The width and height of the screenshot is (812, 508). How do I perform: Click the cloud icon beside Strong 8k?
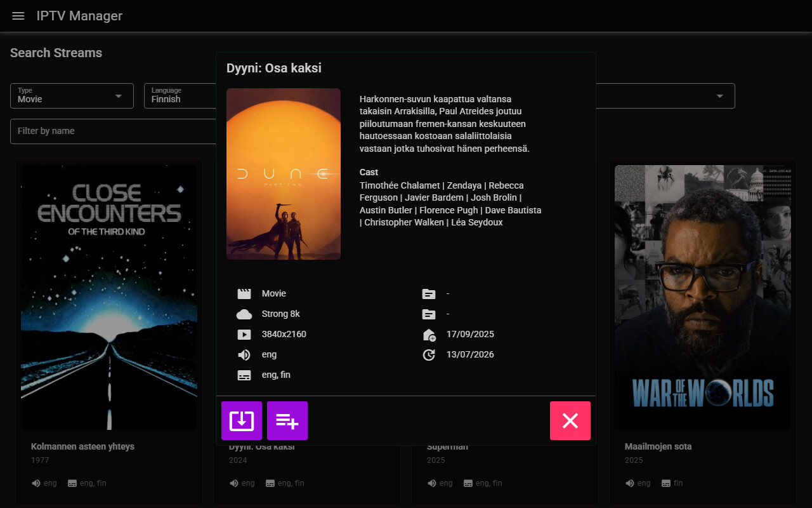coord(244,314)
